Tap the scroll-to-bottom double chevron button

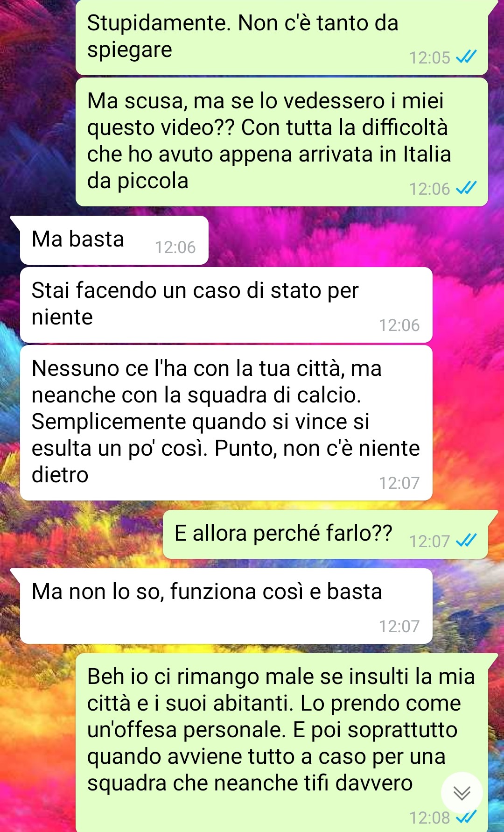[x=462, y=793]
